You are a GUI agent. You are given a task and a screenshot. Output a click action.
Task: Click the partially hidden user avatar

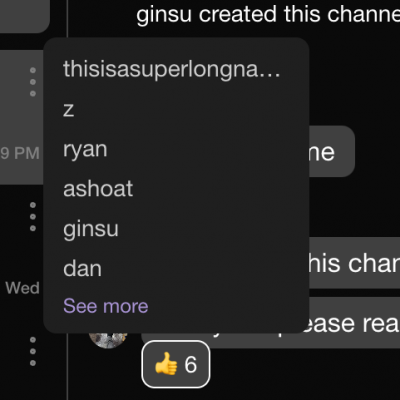click(x=108, y=340)
